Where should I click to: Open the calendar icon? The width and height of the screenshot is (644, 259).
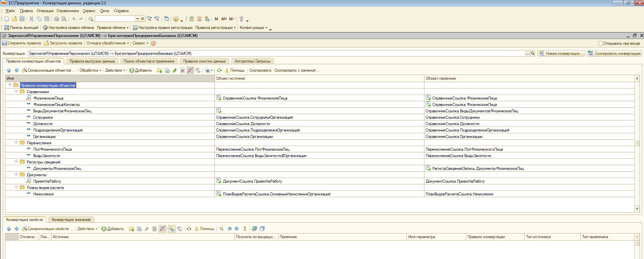(199, 19)
